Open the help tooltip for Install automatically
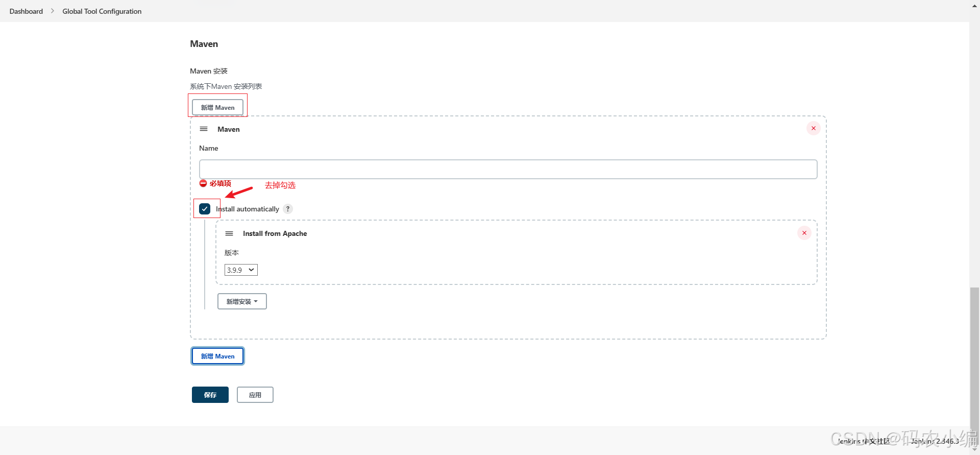 point(288,209)
